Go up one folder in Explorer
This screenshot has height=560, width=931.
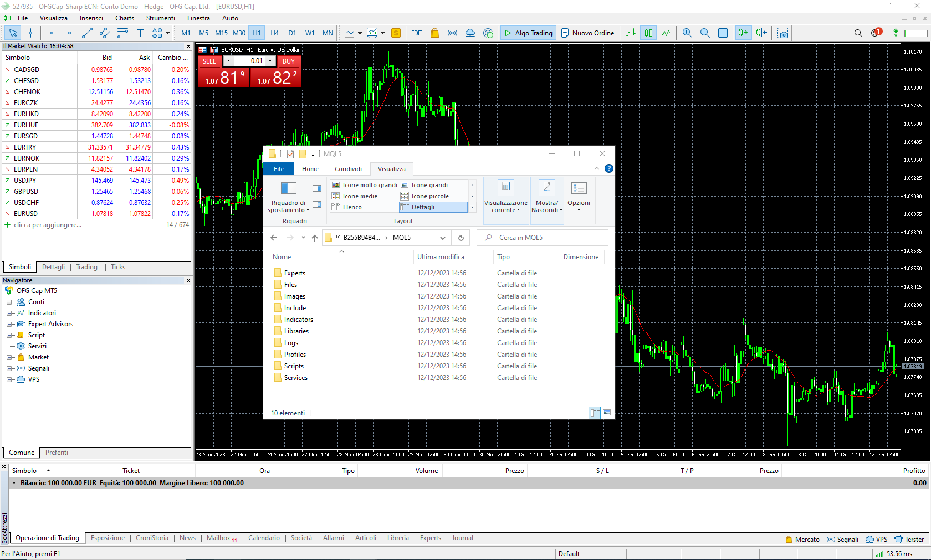click(314, 238)
